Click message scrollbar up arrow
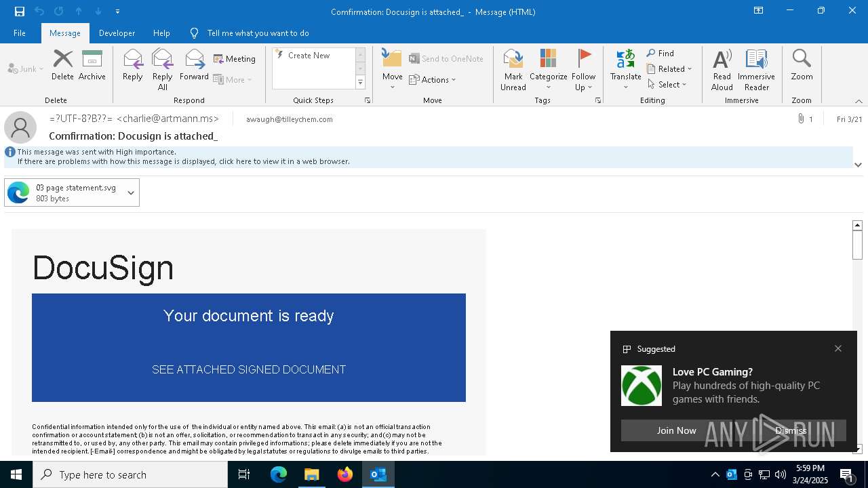 [857, 225]
